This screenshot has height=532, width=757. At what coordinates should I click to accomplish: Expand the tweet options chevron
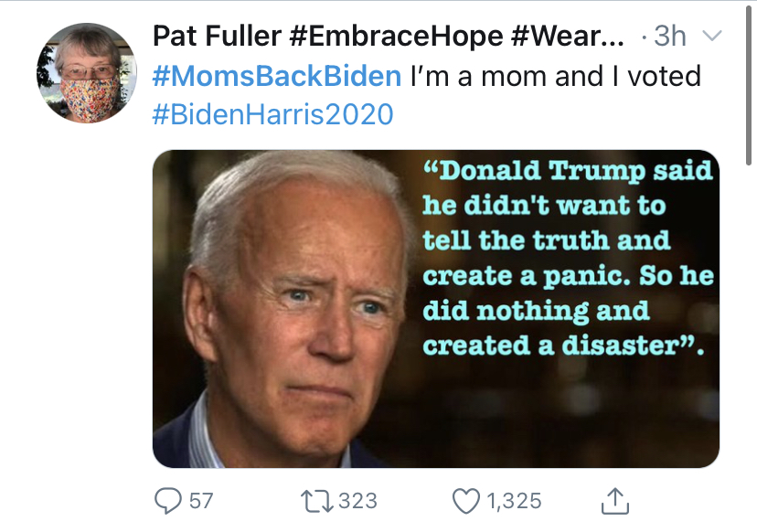(711, 36)
